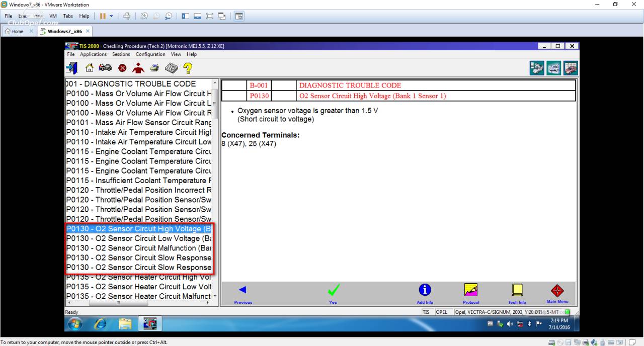Select P0130 O2 Sensor Circuit Low Voltage
The image size is (644, 346).
139,238
